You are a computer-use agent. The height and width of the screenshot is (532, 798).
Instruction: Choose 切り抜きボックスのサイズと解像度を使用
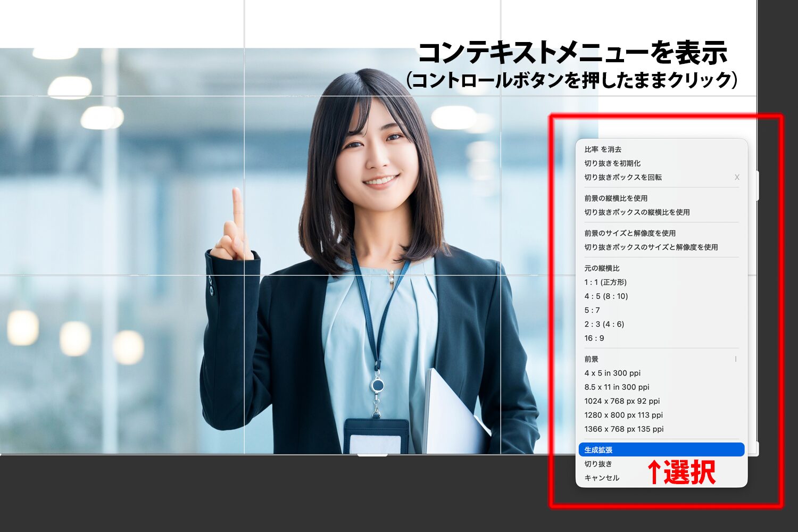click(x=651, y=247)
